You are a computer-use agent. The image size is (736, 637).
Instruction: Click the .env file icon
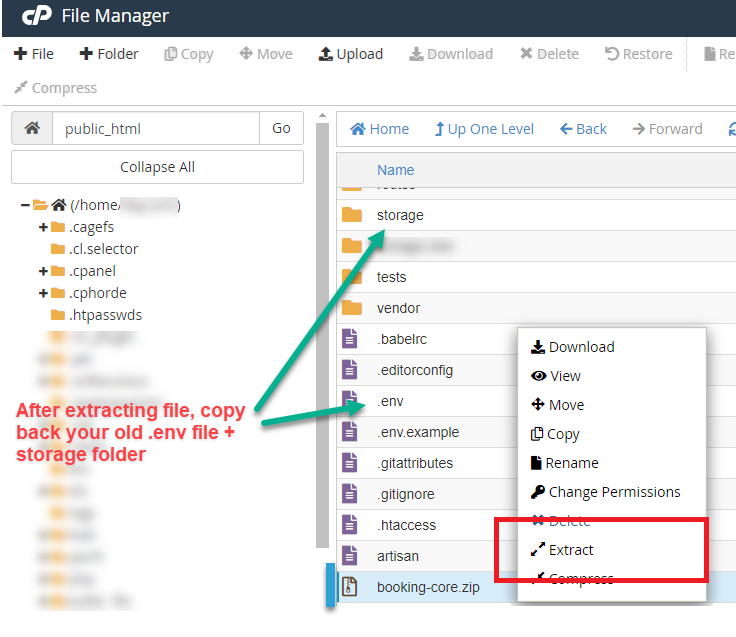coord(351,401)
